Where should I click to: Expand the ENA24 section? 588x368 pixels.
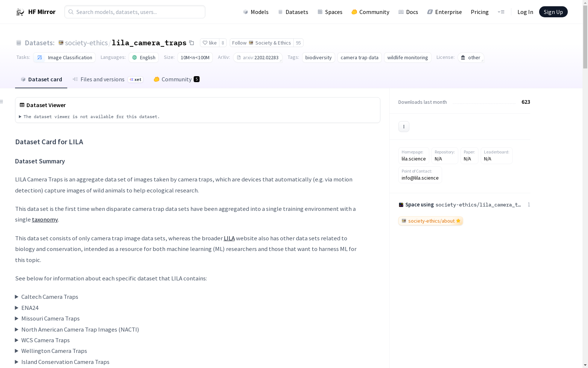point(27,308)
